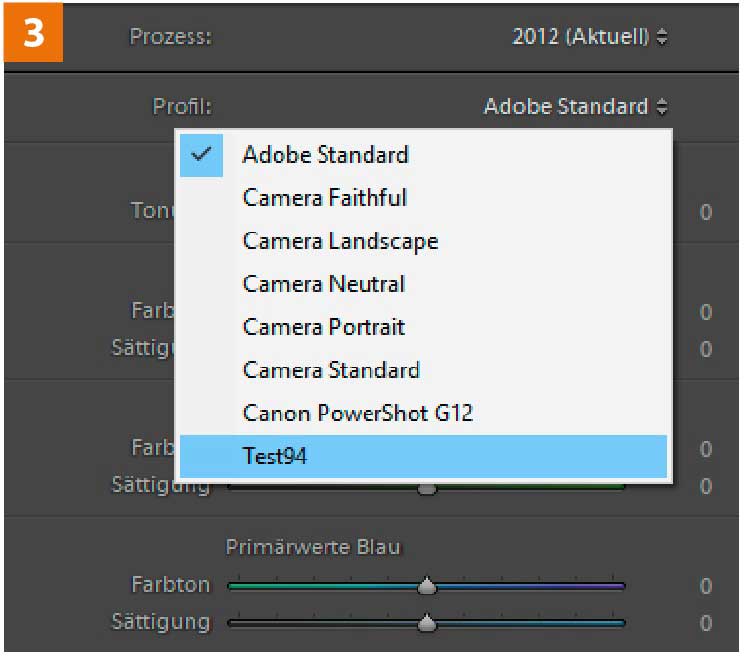Click the Prozess label
The image size is (745, 658).
pyautogui.click(x=170, y=38)
